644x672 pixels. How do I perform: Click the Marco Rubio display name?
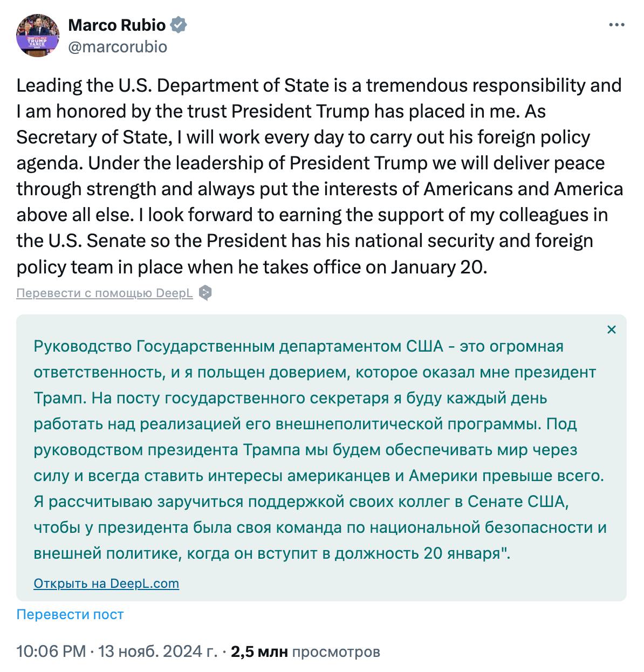coord(117,25)
